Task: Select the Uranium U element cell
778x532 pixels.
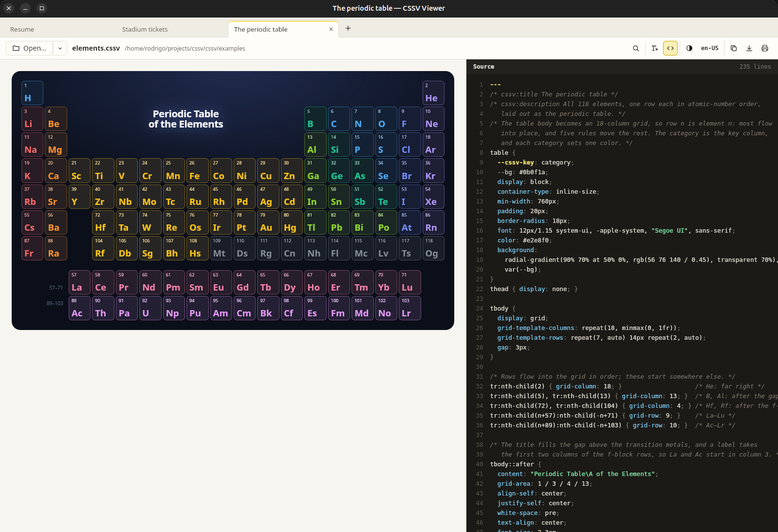Action: click(150, 308)
